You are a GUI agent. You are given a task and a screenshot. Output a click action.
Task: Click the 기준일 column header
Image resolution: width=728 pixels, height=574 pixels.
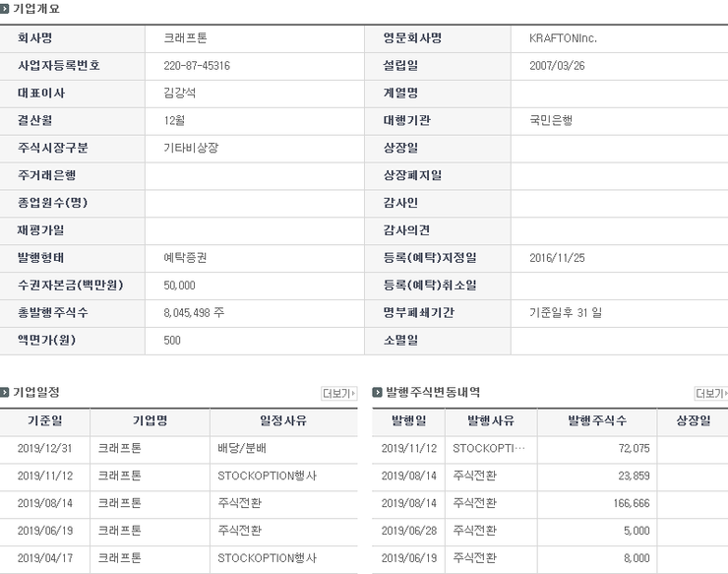click(x=44, y=420)
